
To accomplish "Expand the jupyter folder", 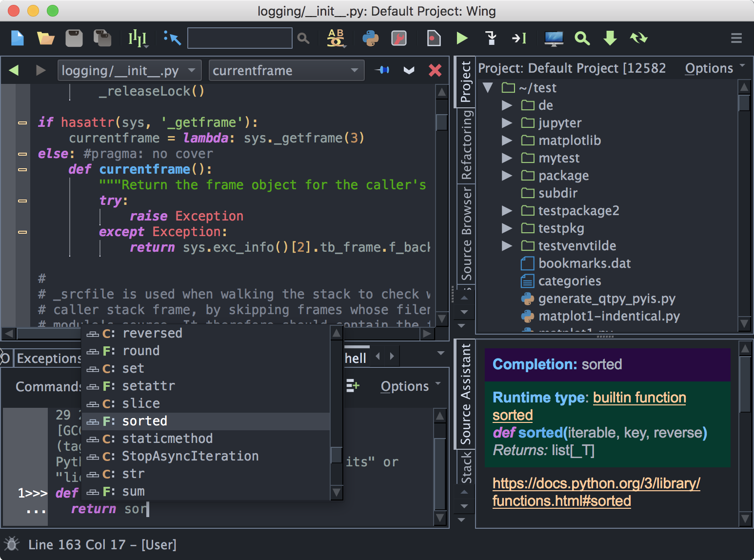I will (507, 123).
